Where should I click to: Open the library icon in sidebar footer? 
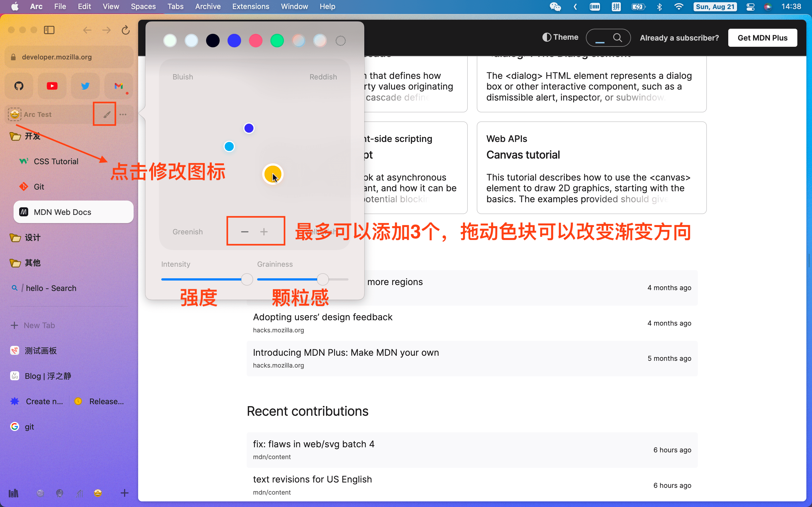(x=14, y=493)
